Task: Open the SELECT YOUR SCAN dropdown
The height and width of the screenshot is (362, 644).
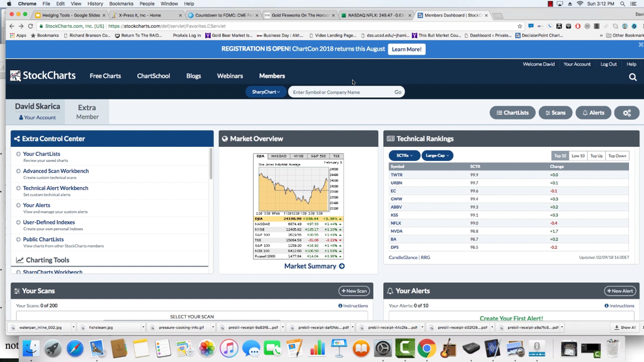Action: 192,316
